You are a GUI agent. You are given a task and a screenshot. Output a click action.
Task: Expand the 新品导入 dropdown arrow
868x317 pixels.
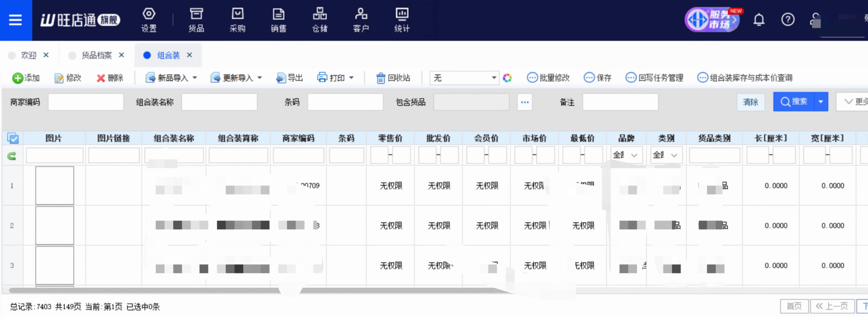[x=195, y=78]
